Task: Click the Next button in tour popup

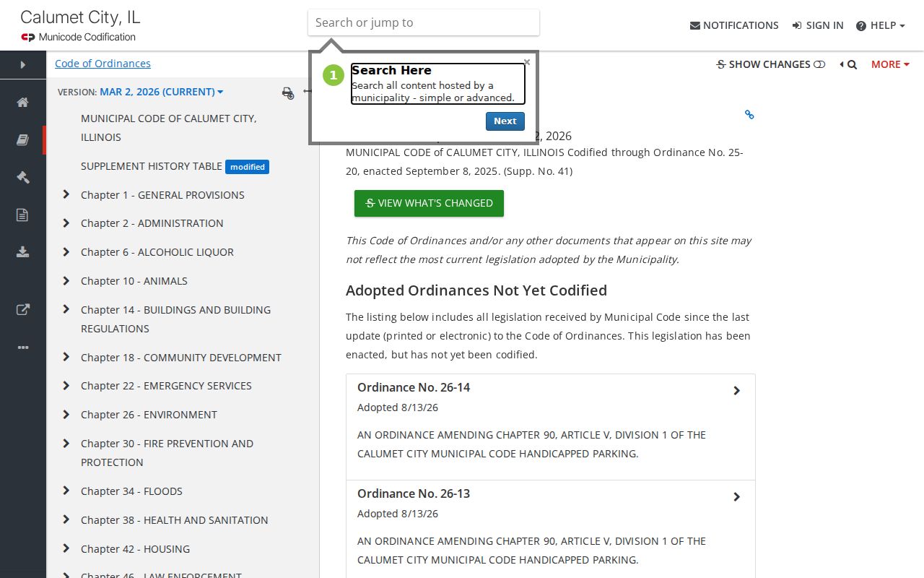Action: (505, 121)
